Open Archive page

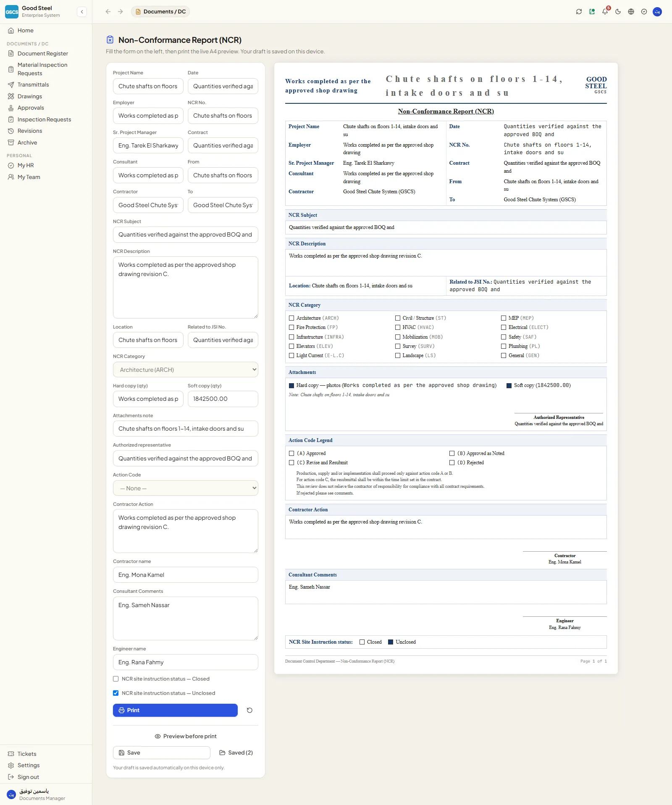(46, 142)
